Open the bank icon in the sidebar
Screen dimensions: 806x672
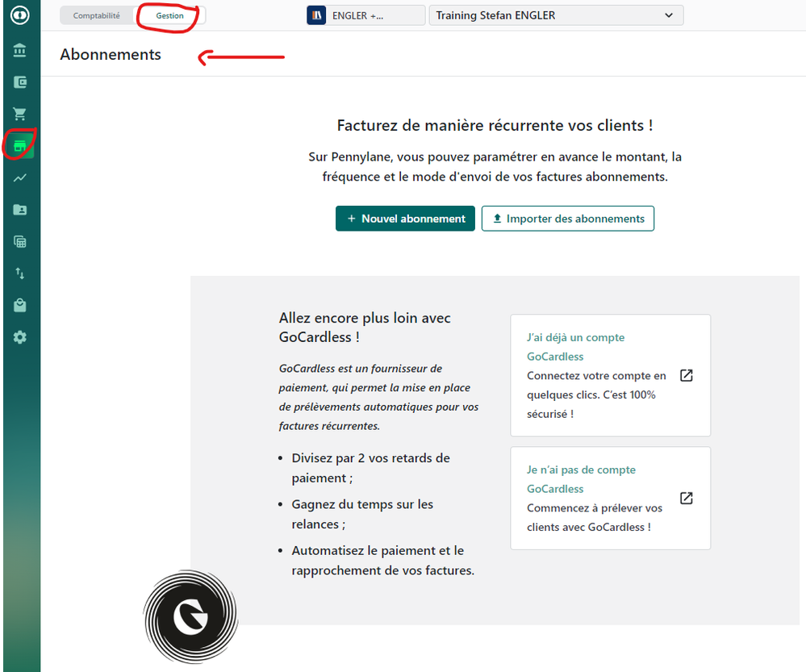pyautogui.click(x=19, y=51)
